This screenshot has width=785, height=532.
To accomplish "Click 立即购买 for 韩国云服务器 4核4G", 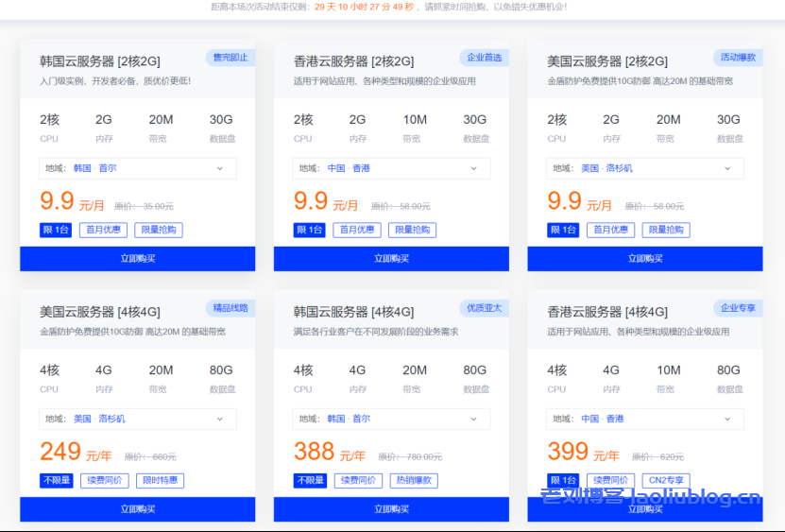I will click(391, 509).
